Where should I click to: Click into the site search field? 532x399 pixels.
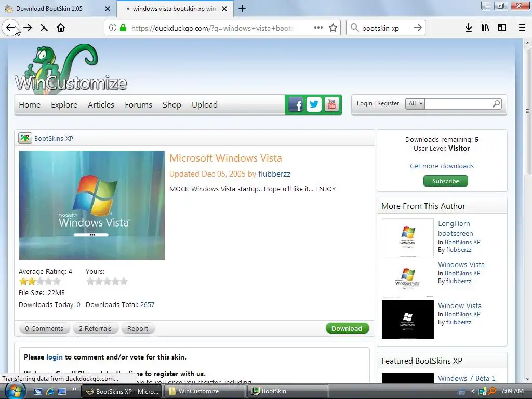458,104
